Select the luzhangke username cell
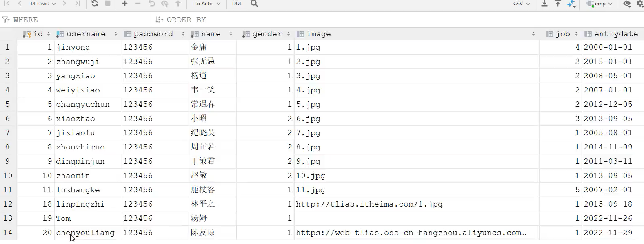The width and height of the screenshot is (644, 244). 88,190
